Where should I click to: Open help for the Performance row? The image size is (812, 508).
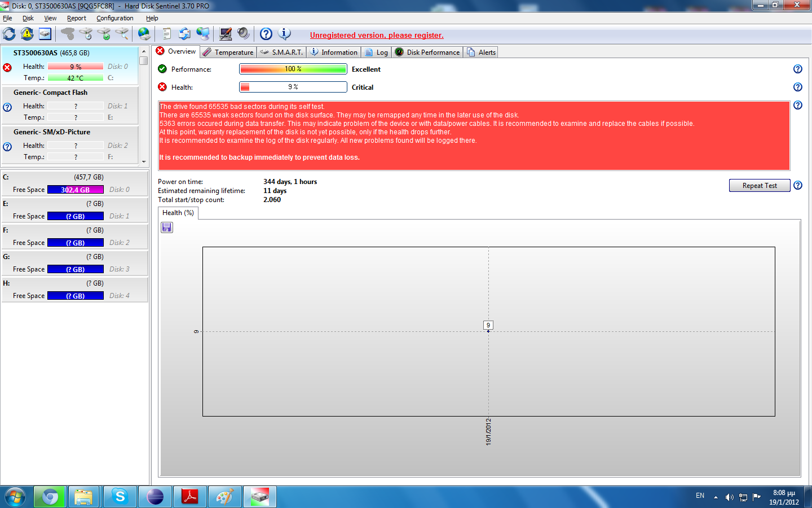(798, 69)
